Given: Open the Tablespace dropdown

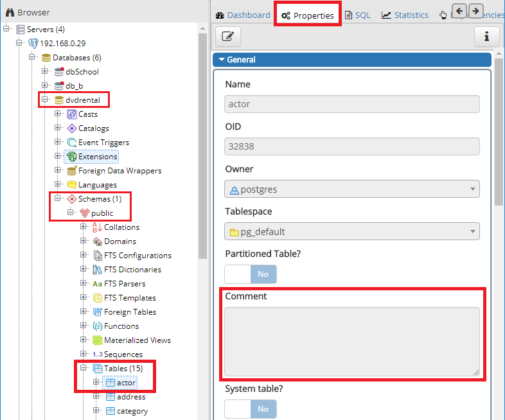Looking at the screenshot, I should click(352, 231).
